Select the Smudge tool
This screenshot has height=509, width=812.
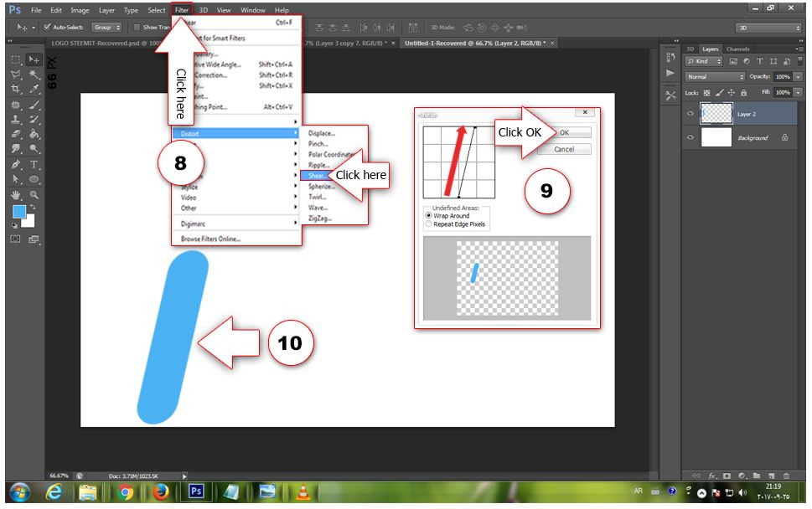(x=16, y=149)
